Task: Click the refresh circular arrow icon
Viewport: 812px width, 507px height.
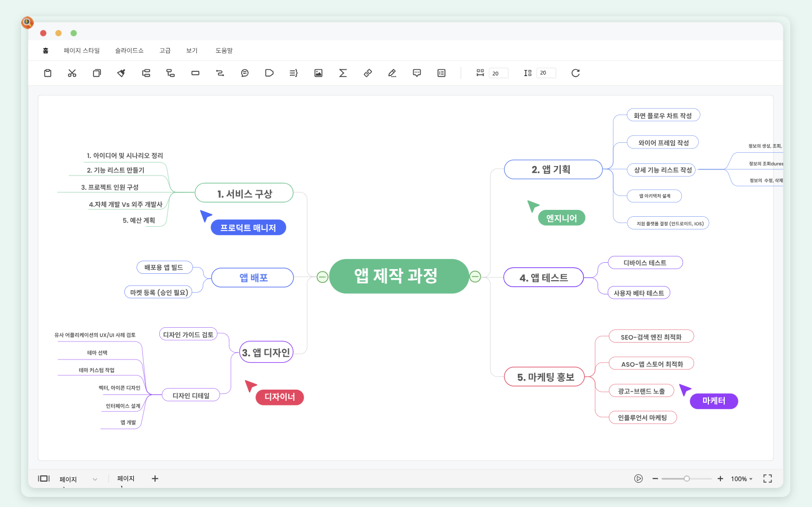Action: coord(576,73)
